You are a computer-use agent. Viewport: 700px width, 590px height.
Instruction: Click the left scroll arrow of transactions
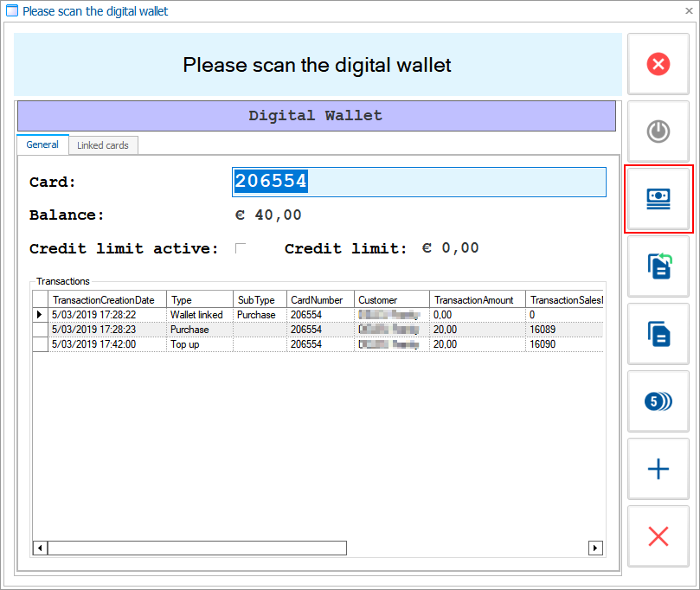[x=40, y=548]
